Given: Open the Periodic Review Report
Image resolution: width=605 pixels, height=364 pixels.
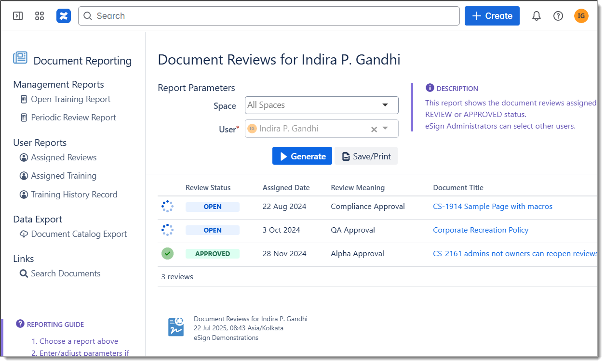Looking at the screenshot, I should tap(73, 117).
